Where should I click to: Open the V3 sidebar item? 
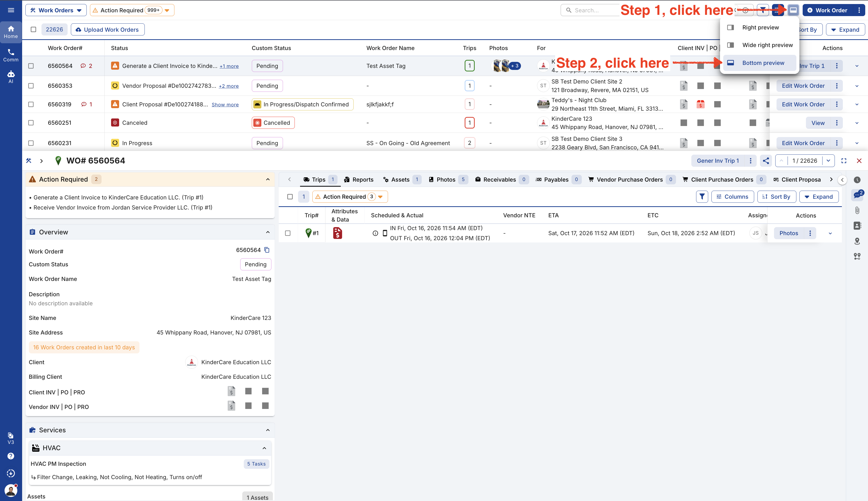point(11,438)
